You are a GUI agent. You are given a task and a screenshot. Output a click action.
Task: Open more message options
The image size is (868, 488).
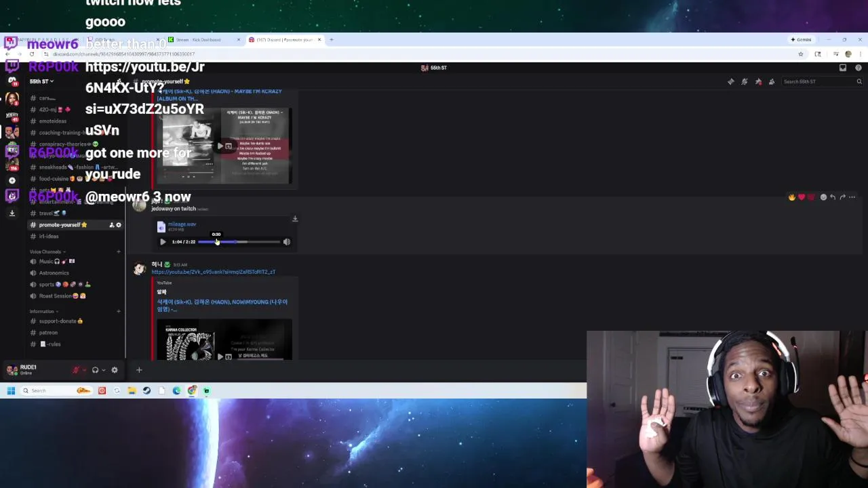click(852, 197)
